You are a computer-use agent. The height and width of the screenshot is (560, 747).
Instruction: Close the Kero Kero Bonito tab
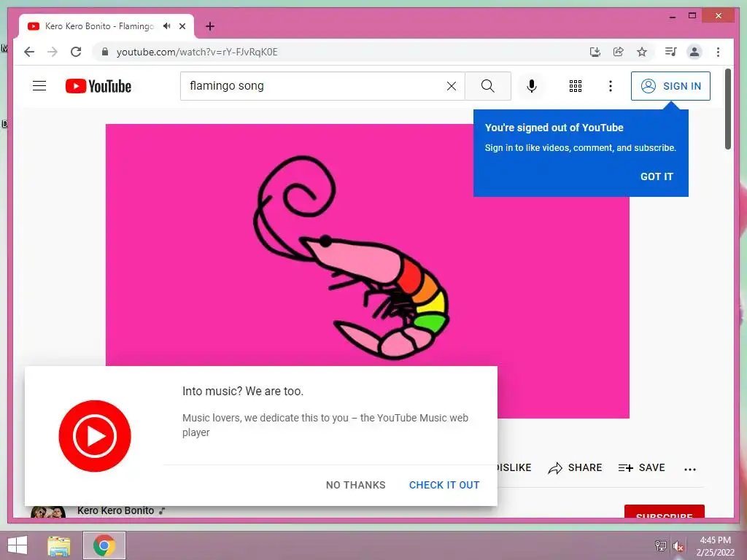[x=182, y=26]
